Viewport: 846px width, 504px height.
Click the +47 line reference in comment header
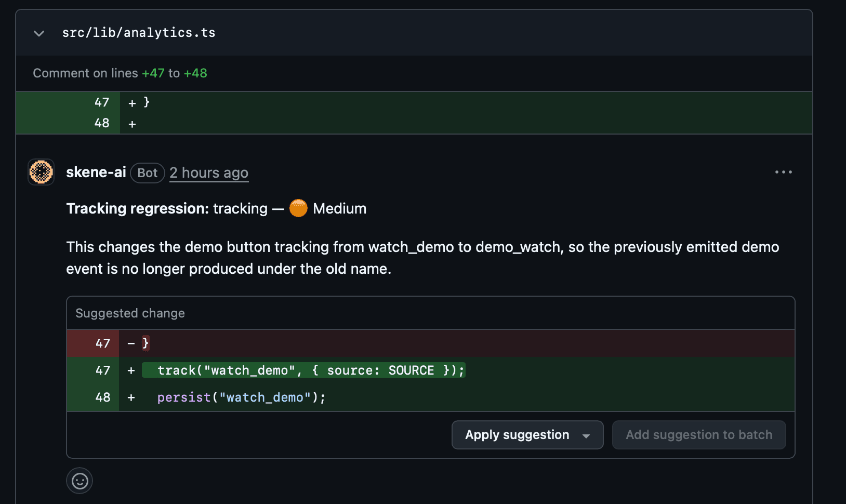tap(153, 73)
